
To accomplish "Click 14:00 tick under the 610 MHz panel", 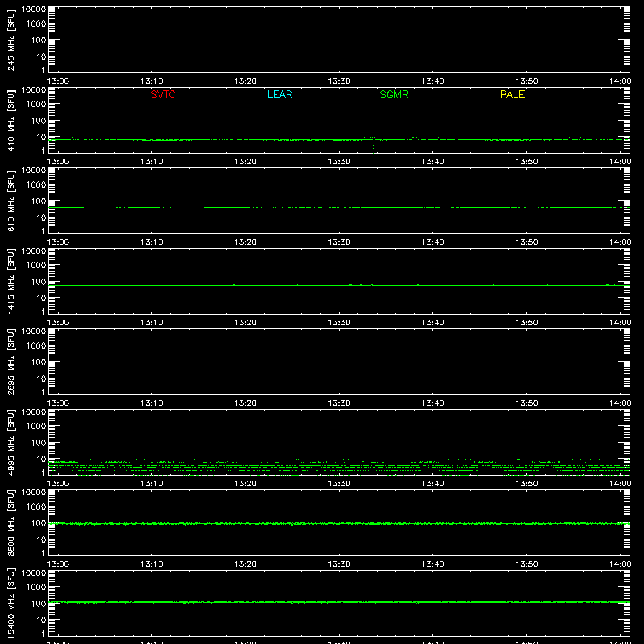I will tap(620, 242).
